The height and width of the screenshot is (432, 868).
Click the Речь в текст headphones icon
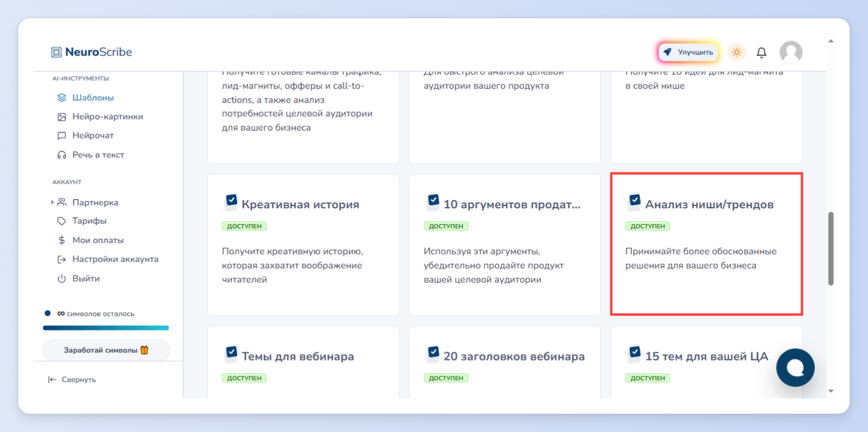click(61, 155)
